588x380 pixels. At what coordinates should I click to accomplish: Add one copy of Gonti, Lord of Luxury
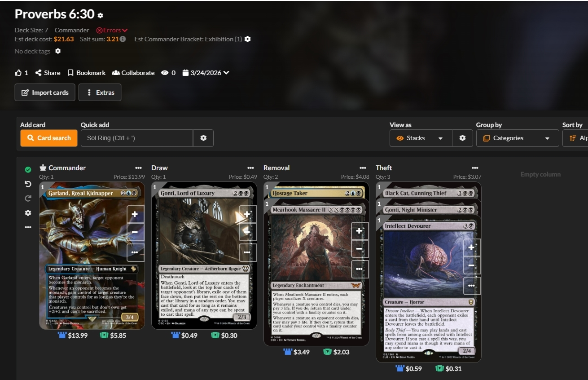247,214
